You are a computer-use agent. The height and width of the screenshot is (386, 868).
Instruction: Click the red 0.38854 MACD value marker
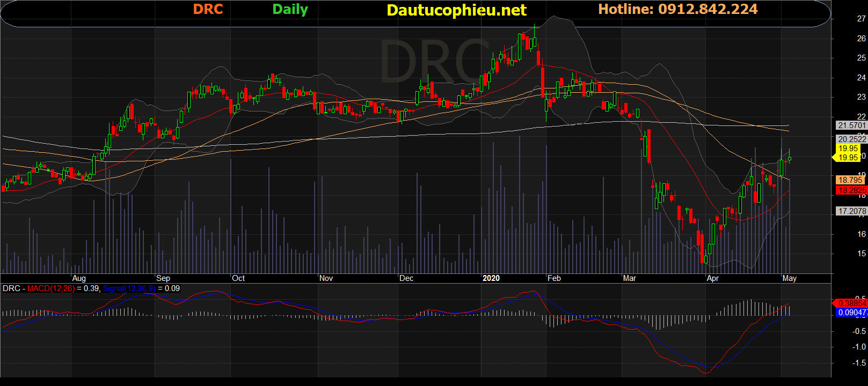851,303
